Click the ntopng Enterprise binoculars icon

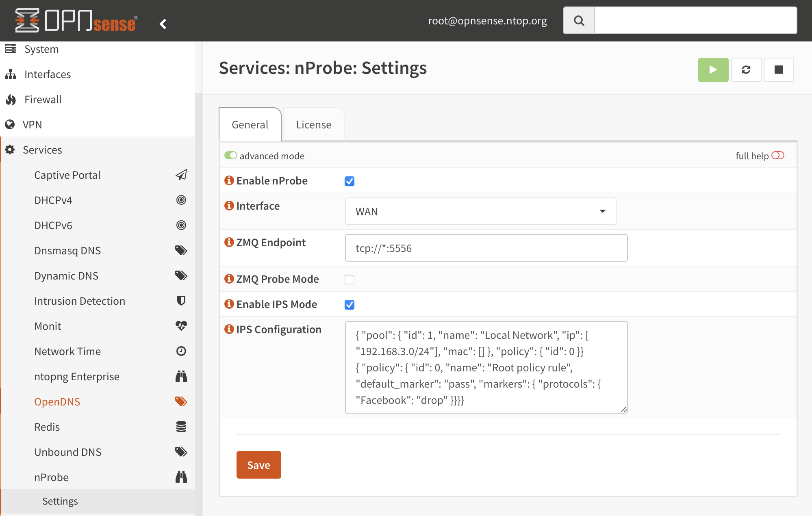(181, 376)
